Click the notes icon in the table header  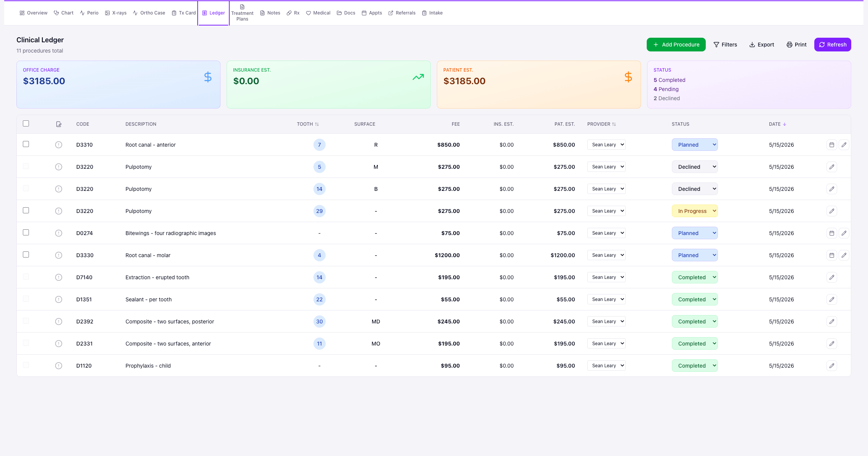[x=59, y=124]
